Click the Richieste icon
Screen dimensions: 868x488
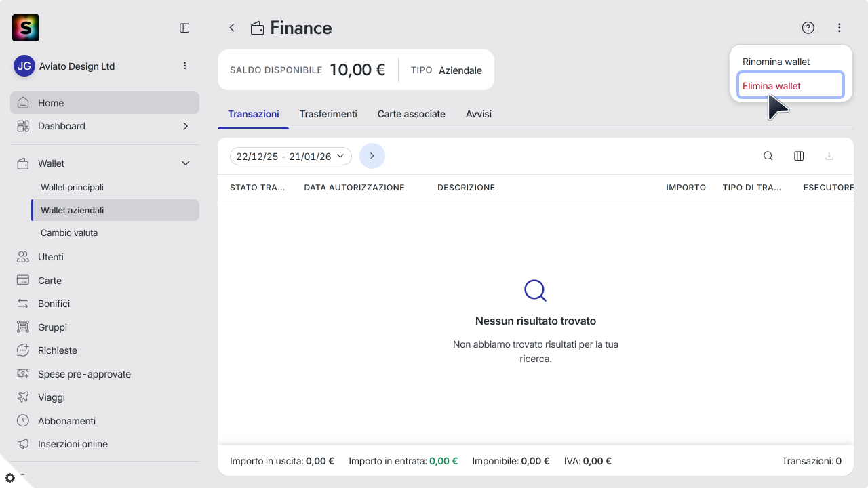click(x=23, y=350)
